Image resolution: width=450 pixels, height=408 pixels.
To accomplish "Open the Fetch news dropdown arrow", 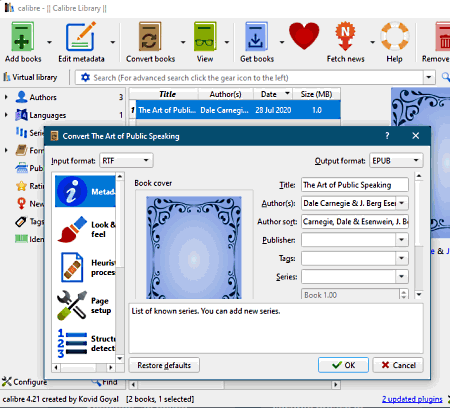I will (372, 42).
